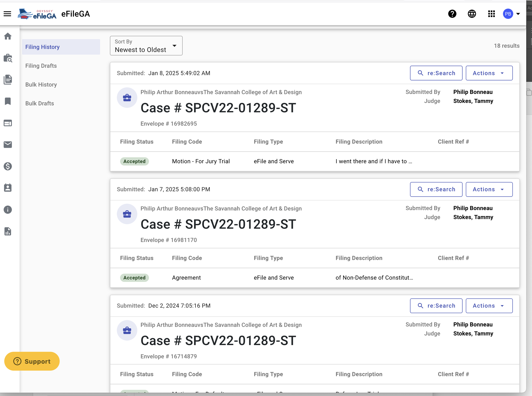The image size is (532, 396).
Task: Go to Bulk History menu item
Action: click(x=41, y=85)
